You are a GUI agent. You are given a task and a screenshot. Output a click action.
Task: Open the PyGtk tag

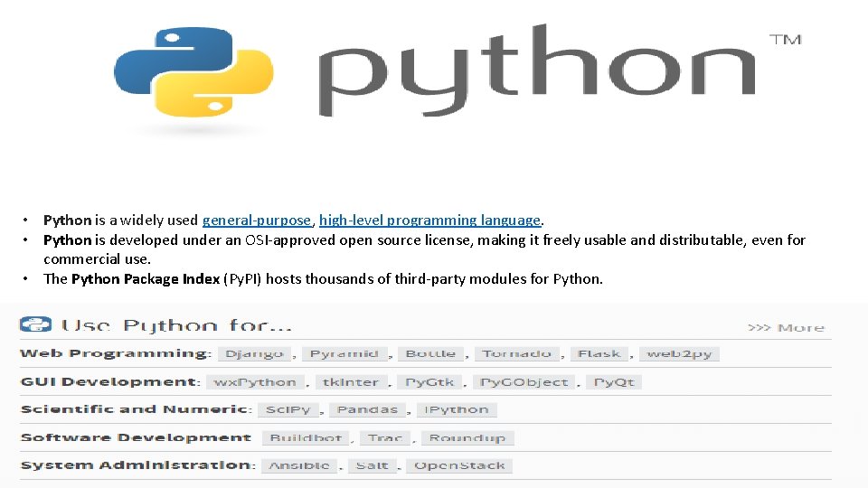[x=429, y=382]
